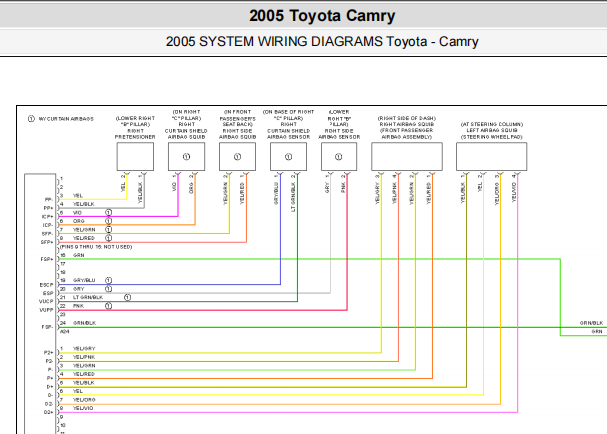Click the "FSP-" terminal label
The image size is (607, 434).
(x=47, y=327)
